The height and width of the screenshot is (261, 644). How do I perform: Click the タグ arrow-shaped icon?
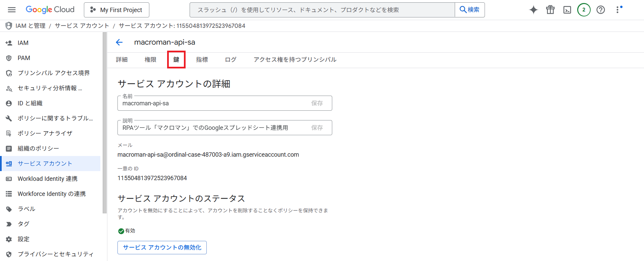tap(9, 224)
